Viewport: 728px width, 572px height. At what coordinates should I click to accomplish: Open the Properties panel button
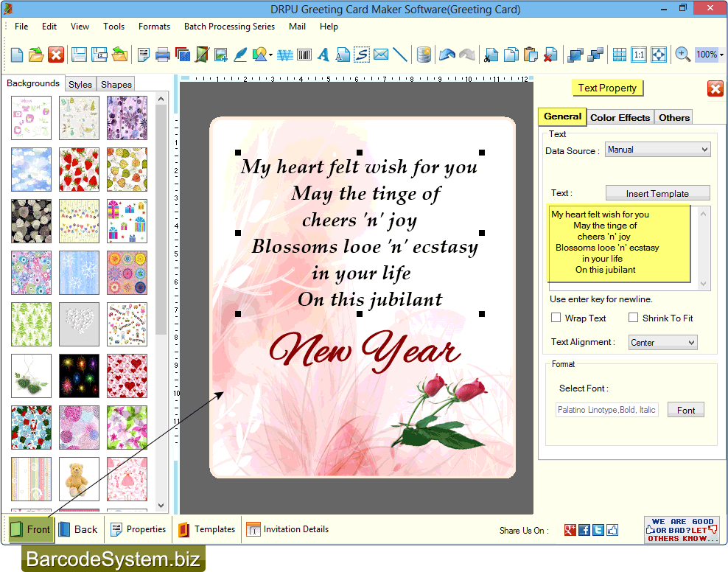click(139, 529)
